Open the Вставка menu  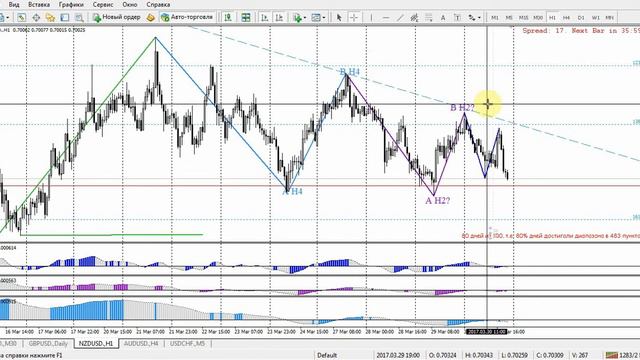(x=39, y=4)
